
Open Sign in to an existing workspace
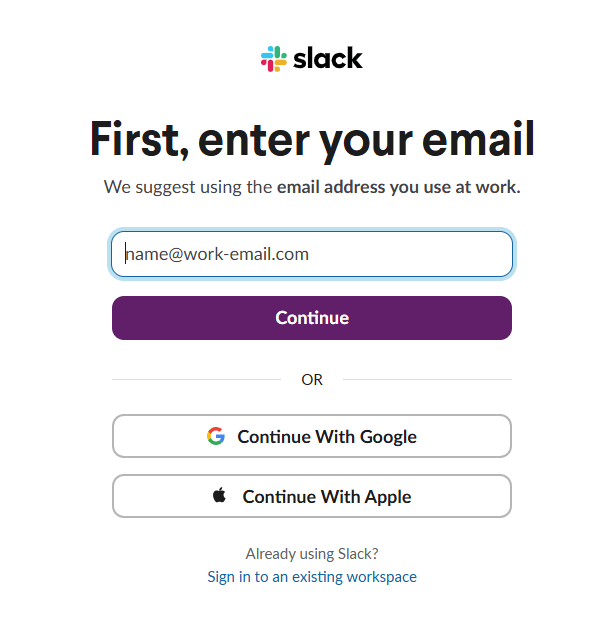click(312, 577)
